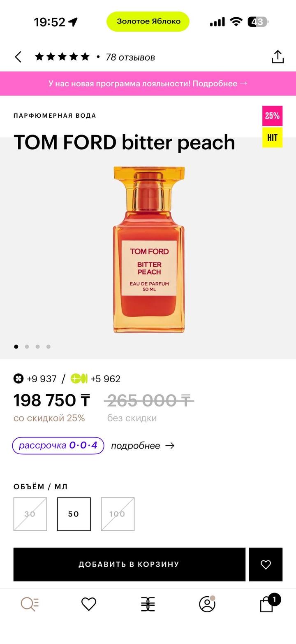Tap the Tom Ford Bitter Peach bottle image
The height and width of the screenshot is (644, 296).
pyautogui.click(x=149, y=249)
